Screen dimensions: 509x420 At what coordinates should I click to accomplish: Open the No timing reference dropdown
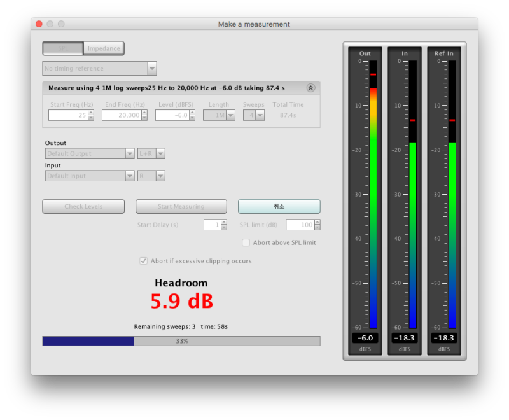tap(99, 69)
